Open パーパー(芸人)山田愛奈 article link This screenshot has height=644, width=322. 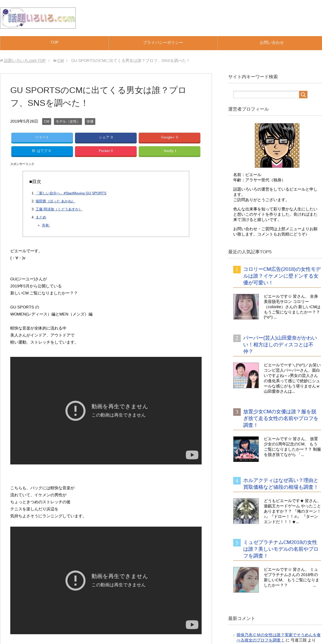click(280, 345)
